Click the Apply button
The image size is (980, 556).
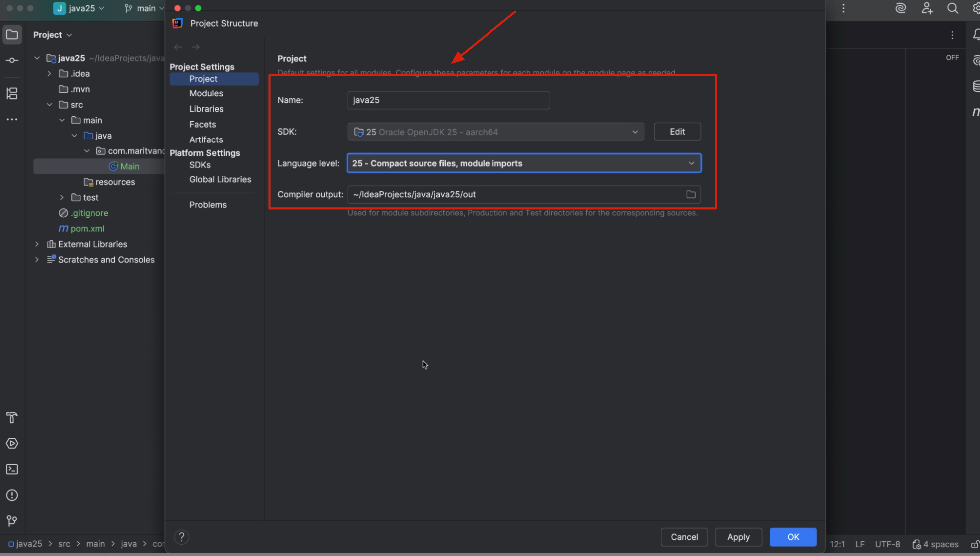738,537
